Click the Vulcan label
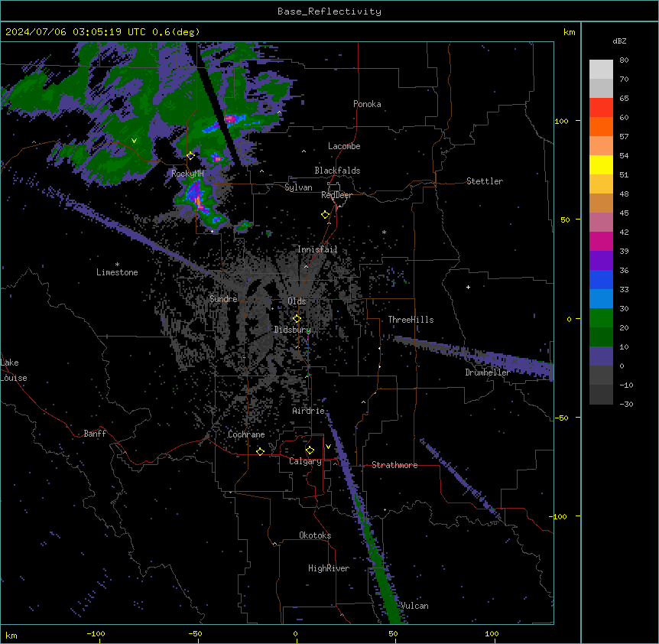 click(x=414, y=606)
